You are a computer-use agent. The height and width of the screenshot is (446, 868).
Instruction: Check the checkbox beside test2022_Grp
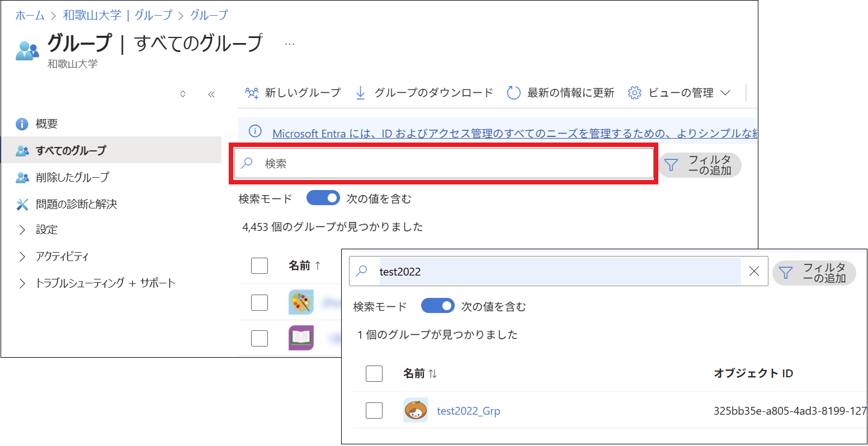374,410
